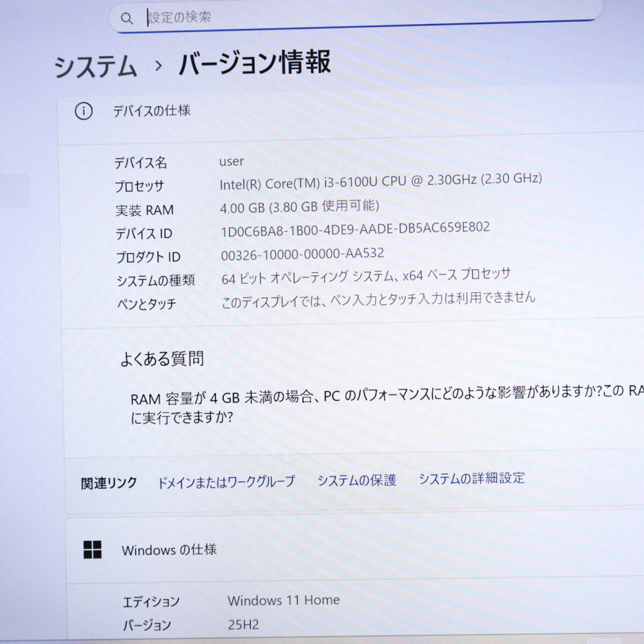Open ドメインまたはワークグループ link
The image size is (644, 644).
(x=226, y=482)
